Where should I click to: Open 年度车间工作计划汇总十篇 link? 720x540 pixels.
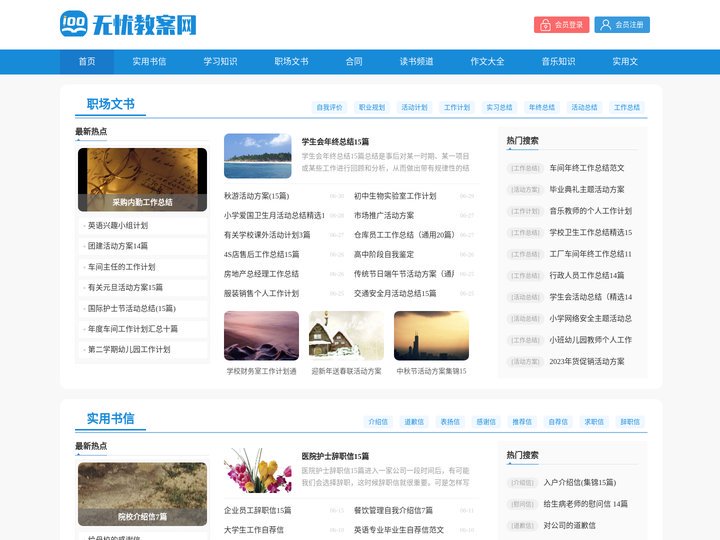click(133, 329)
